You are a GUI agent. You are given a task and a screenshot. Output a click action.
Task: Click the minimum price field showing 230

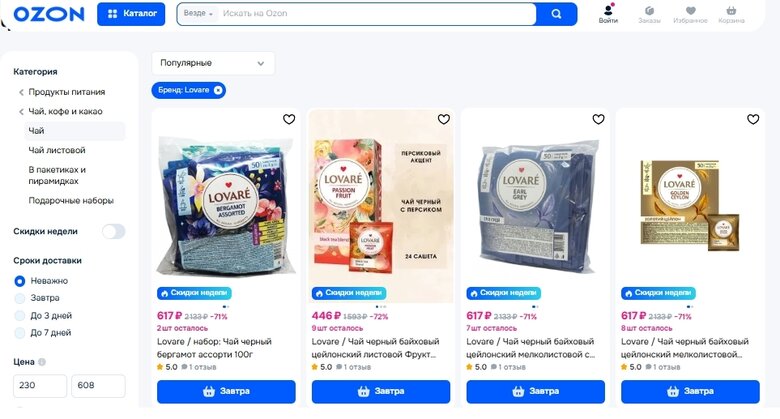40,386
